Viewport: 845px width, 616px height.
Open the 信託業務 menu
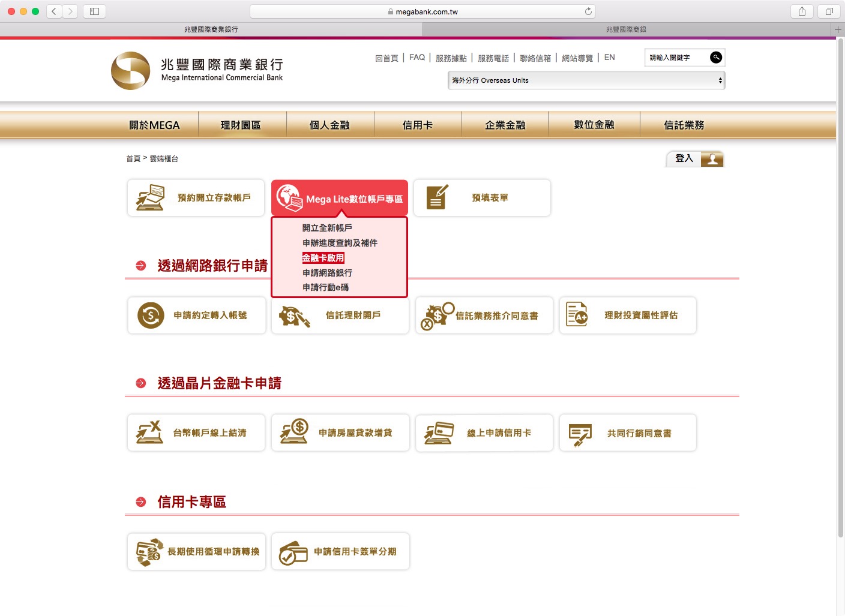click(684, 125)
